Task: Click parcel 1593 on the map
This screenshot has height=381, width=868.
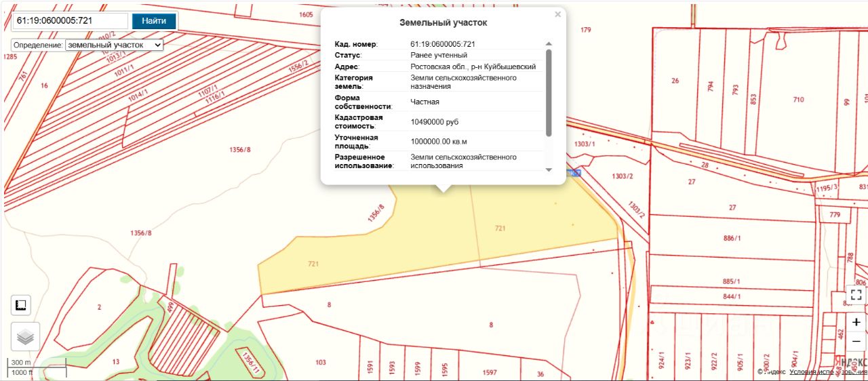Action: pyautogui.click(x=392, y=366)
